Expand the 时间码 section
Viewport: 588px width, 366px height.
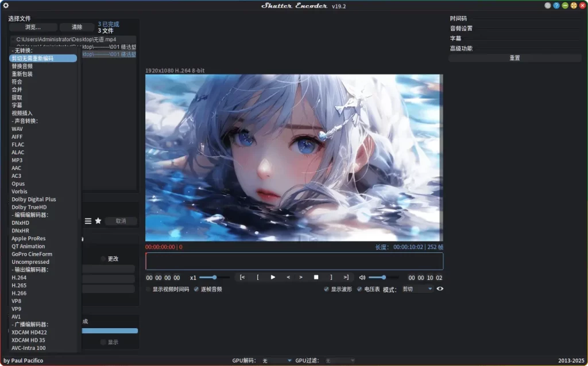click(458, 18)
